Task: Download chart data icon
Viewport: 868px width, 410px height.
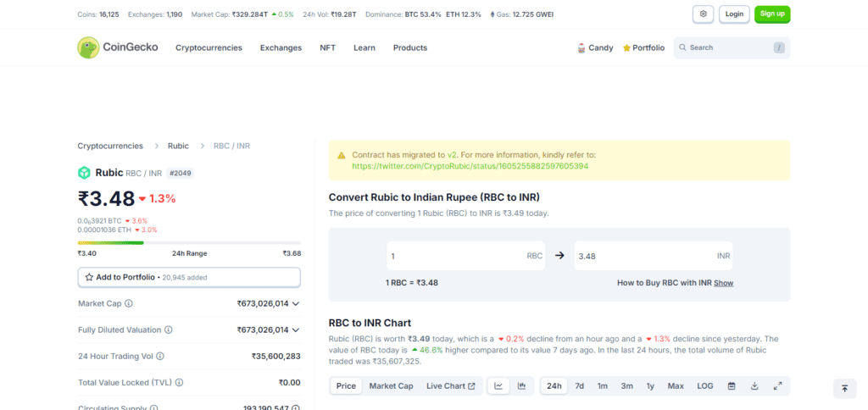Action: pos(754,386)
